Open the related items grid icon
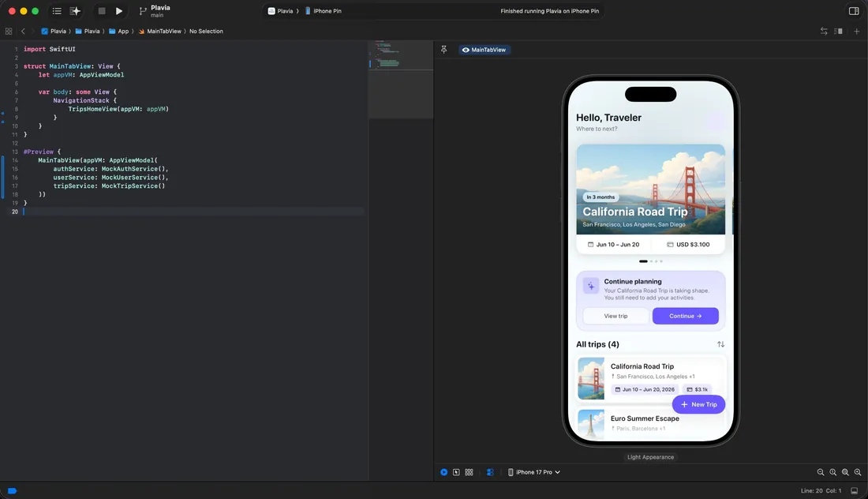Screen dimensions: 868x499 (x=9, y=32)
